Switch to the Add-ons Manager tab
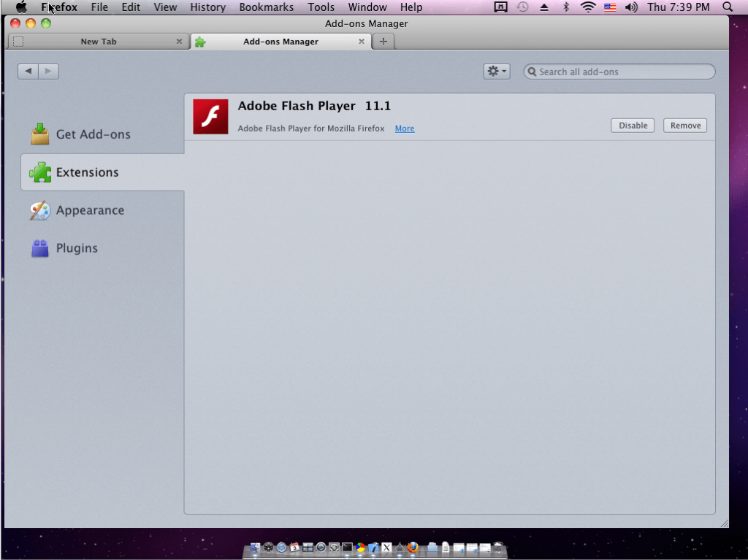The image size is (748, 560). 280,42
